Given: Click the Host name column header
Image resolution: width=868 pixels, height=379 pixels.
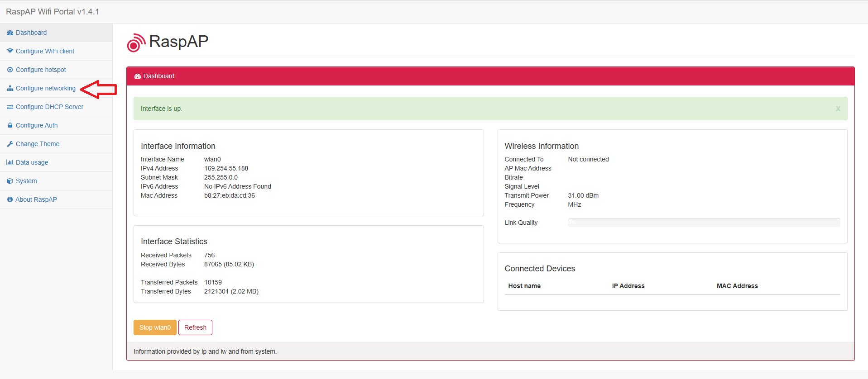Looking at the screenshot, I should point(524,286).
